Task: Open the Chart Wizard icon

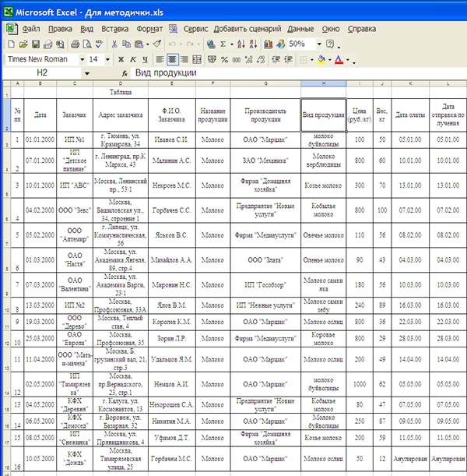Action: [x=268, y=44]
